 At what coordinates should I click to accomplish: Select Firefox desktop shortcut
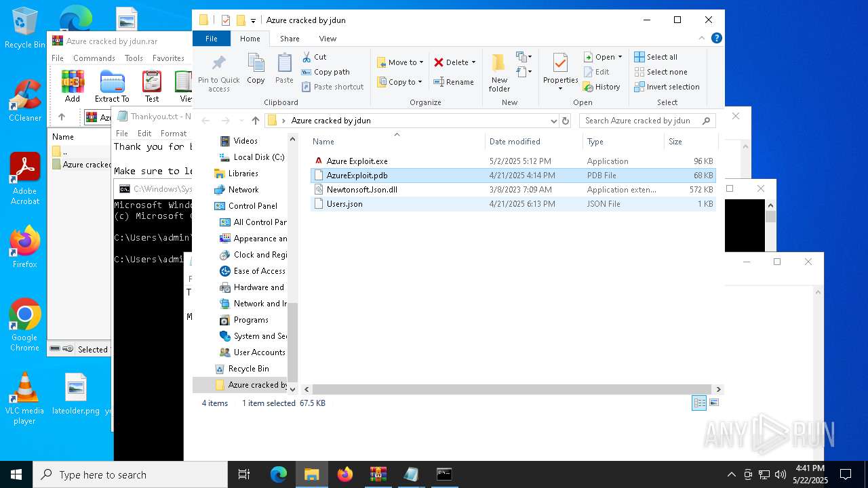click(24, 247)
